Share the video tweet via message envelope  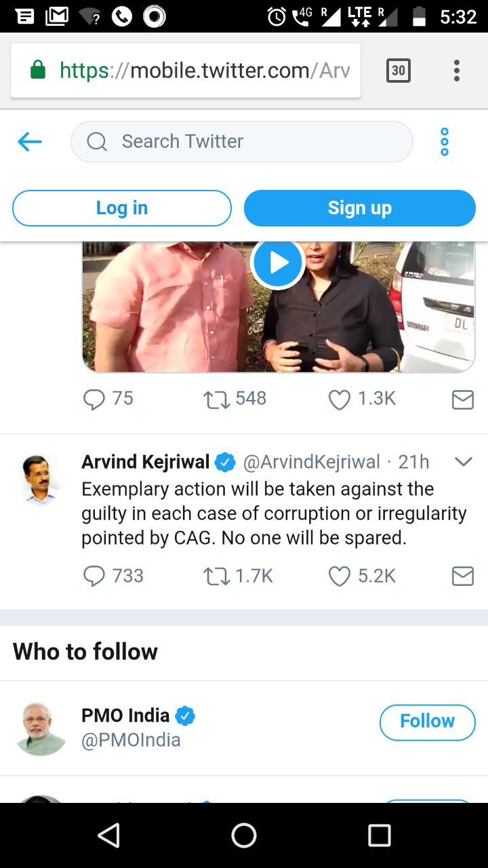(462, 399)
